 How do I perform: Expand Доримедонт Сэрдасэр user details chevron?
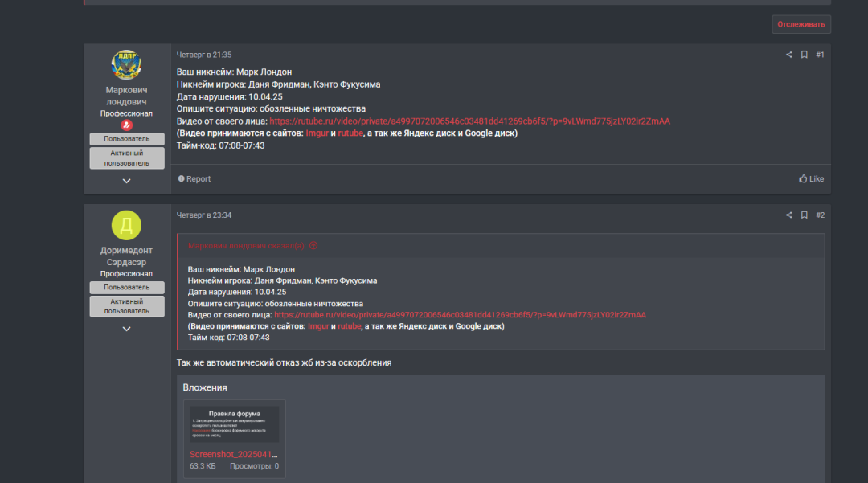pyautogui.click(x=126, y=329)
